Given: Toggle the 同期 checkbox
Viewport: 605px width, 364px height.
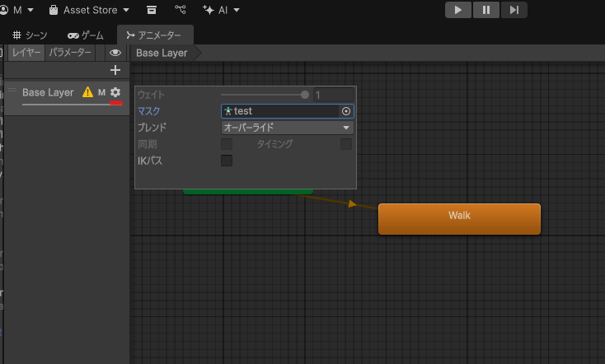Looking at the screenshot, I should (x=227, y=144).
